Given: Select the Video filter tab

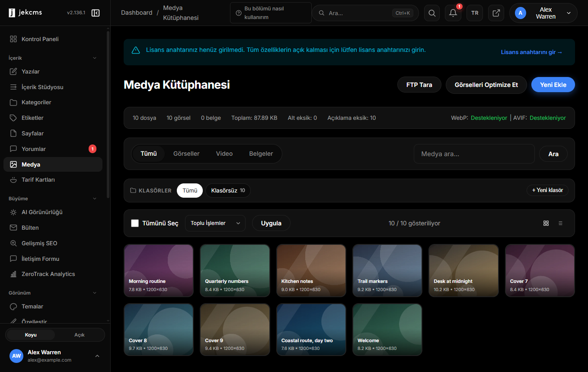Looking at the screenshot, I should (x=224, y=154).
